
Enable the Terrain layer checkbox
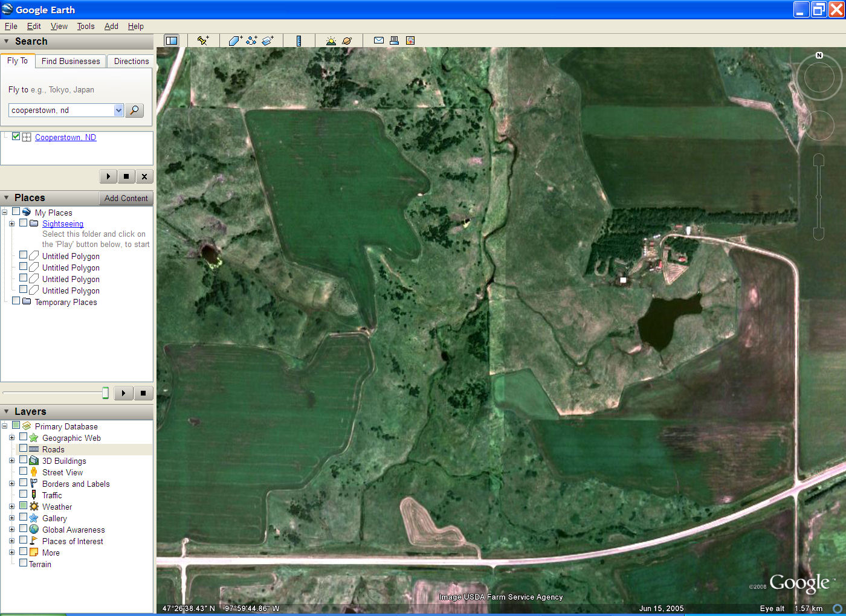coord(23,563)
